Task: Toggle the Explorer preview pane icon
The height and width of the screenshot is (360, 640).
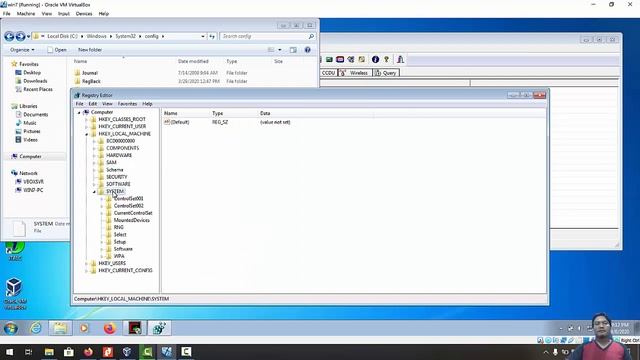Action: click(293, 50)
